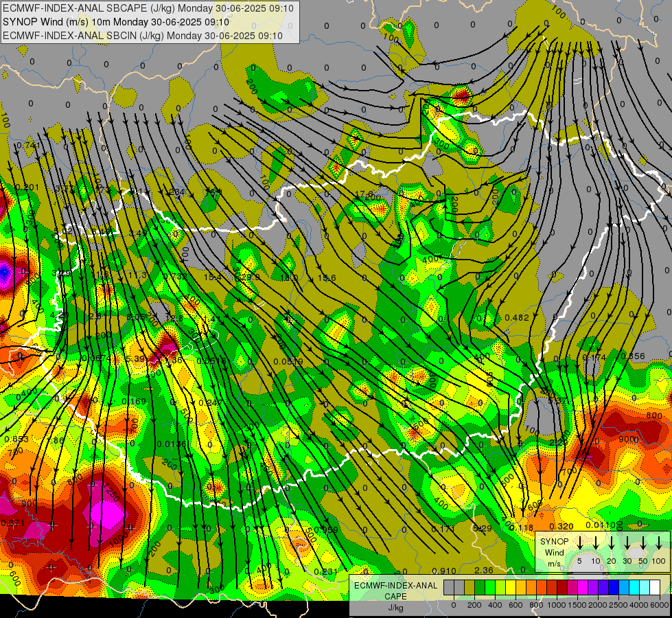Select the pure yellow swatch in CAPE legend
Image resolution: width=672 pixels, height=618 pixels.
coord(511,587)
